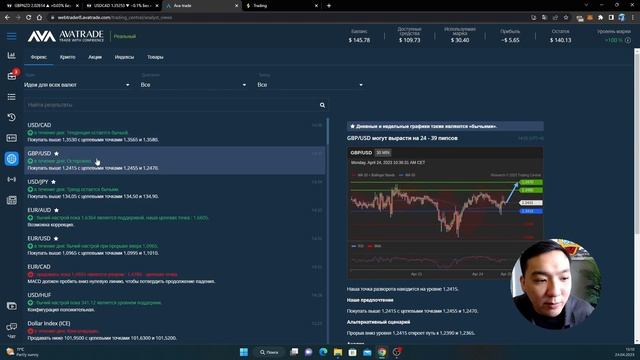Switch to the Форекс tab
The height and width of the screenshot is (360, 640).
(39, 57)
